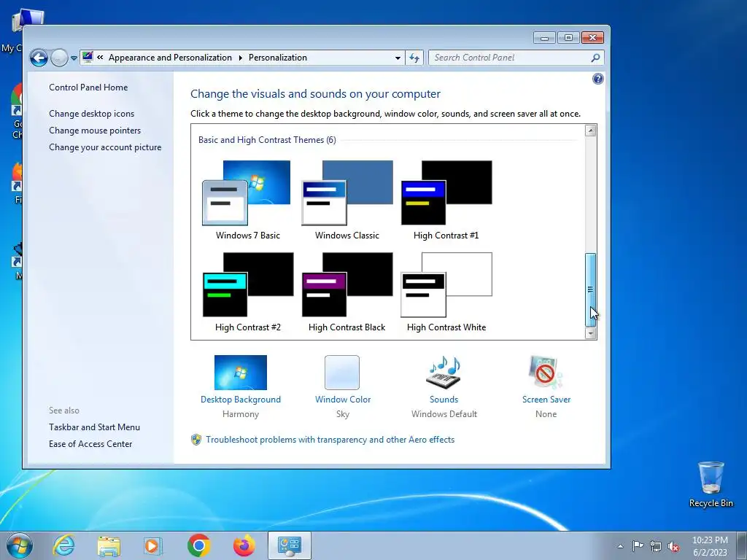
Task: Select the Recycle Bin desktop icon
Action: click(711, 484)
